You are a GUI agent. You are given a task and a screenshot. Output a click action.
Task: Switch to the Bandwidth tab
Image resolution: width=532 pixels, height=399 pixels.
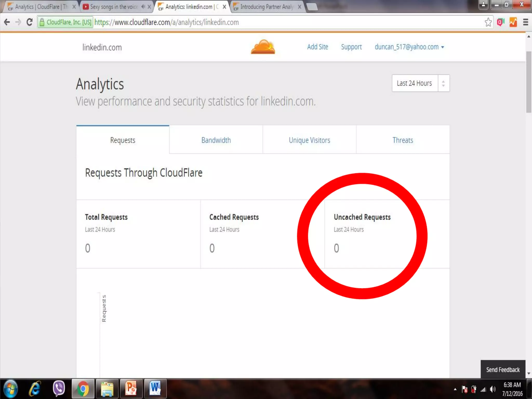pyautogui.click(x=216, y=140)
